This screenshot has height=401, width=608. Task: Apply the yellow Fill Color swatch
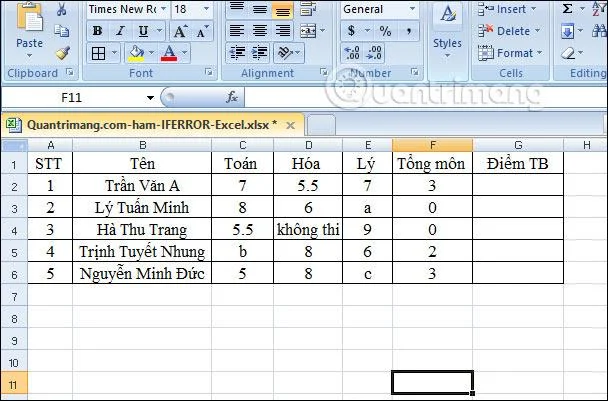pos(136,53)
